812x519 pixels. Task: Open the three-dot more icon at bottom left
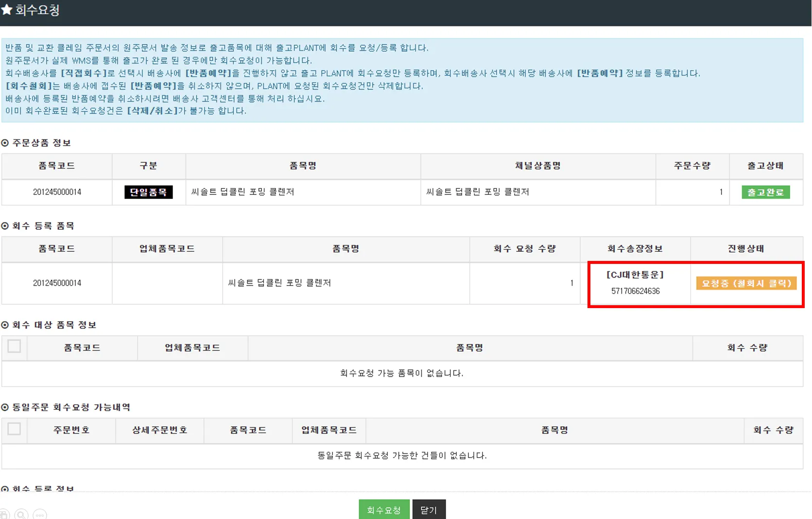[x=40, y=515]
